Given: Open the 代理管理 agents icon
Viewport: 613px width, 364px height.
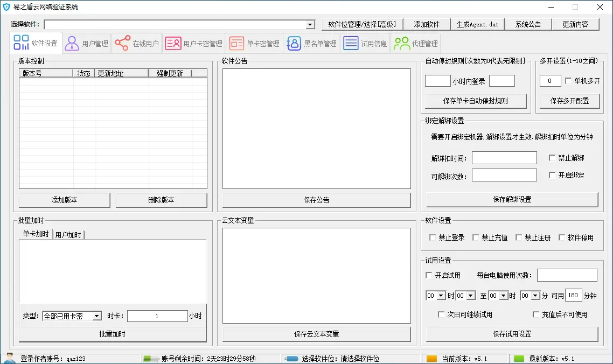Looking at the screenshot, I should [401, 44].
